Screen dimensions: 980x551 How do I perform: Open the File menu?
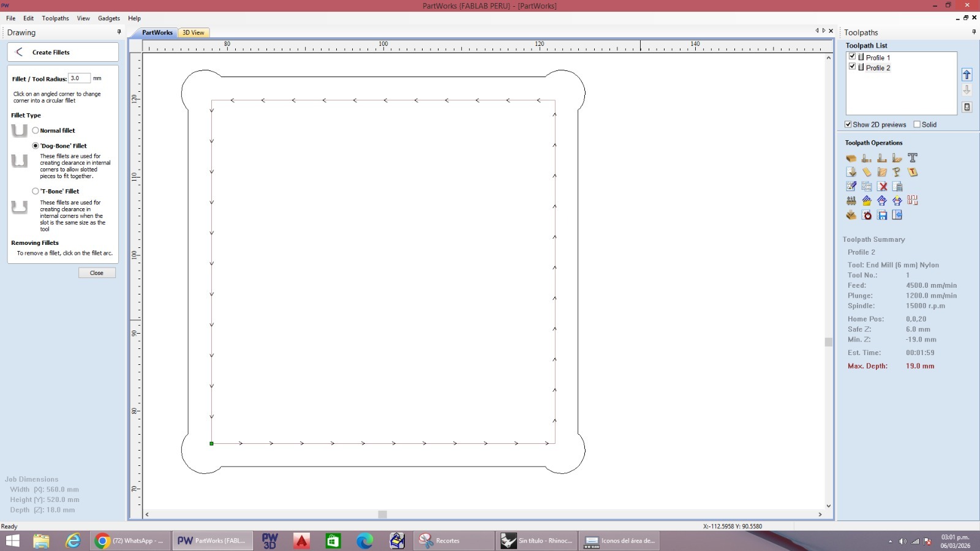11,18
